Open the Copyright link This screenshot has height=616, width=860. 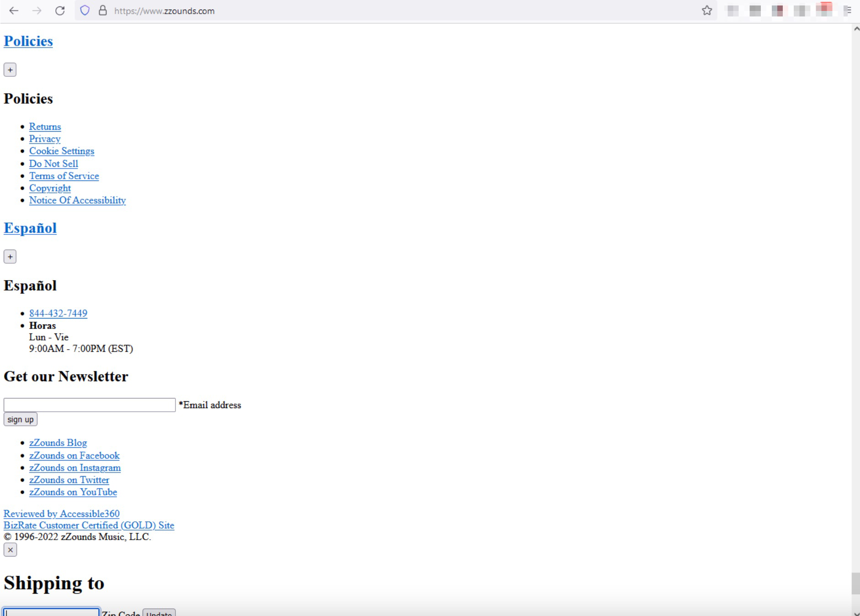pos(50,188)
